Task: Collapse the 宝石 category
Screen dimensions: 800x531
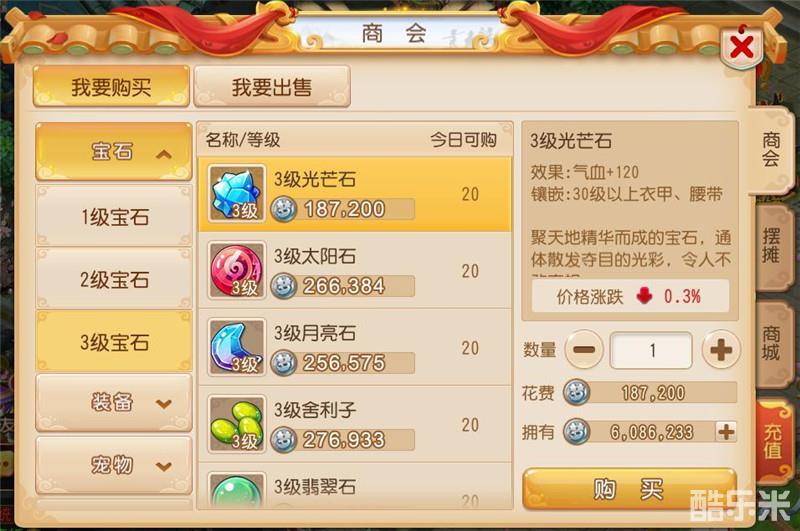Action: click(114, 152)
